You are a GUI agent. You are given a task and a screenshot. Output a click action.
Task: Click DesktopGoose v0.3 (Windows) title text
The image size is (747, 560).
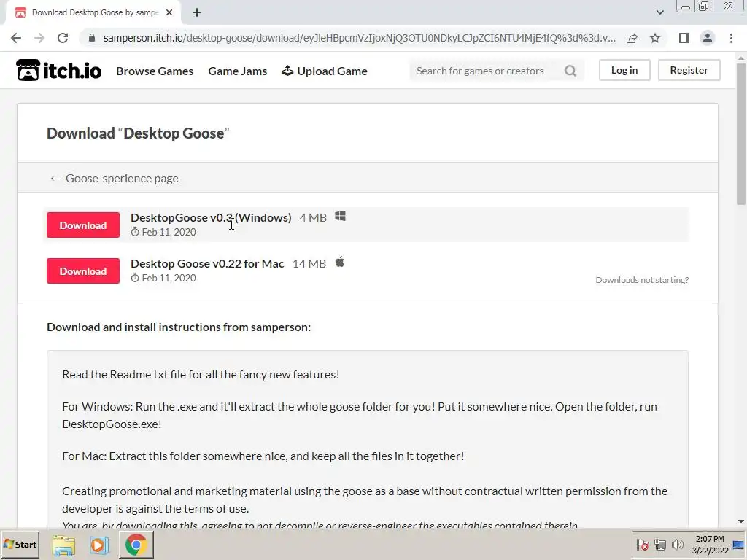point(211,217)
